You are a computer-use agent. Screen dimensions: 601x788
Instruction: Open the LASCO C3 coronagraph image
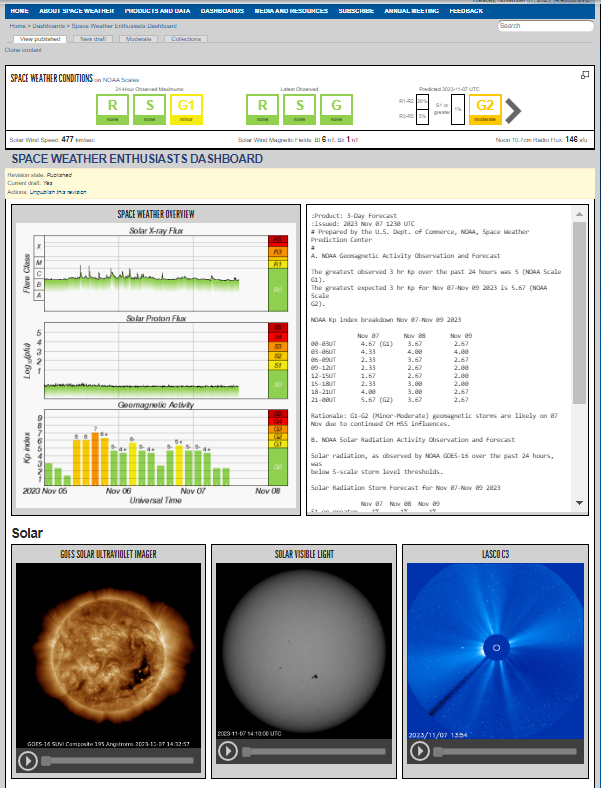click(495, 651)
